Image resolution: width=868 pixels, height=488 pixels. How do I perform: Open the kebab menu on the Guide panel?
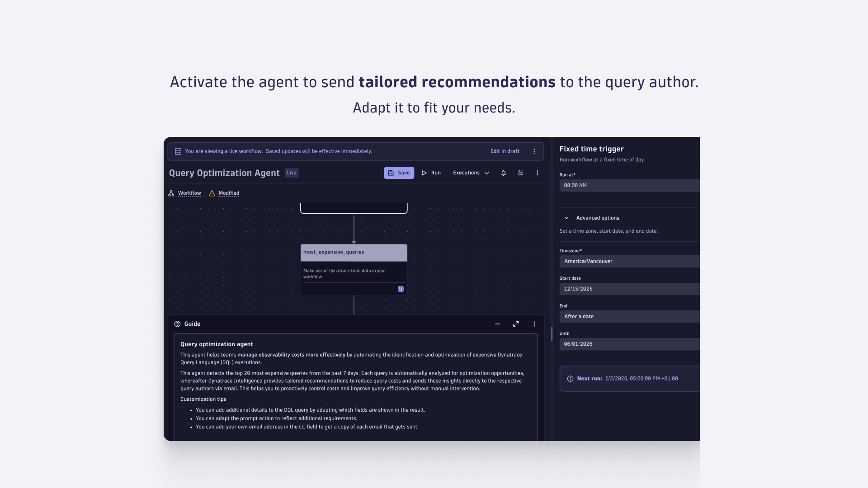[534, 324]
